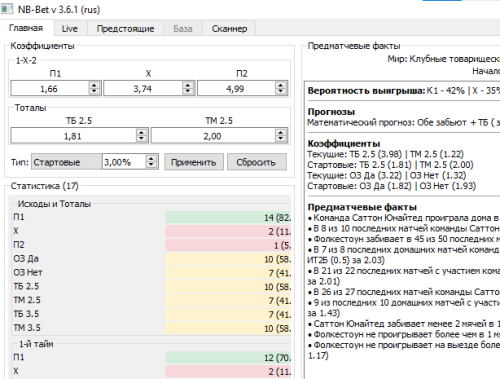This screenshot has height=379, width=500.
Task: Open the Live tab
Action: tap(70, 29)
